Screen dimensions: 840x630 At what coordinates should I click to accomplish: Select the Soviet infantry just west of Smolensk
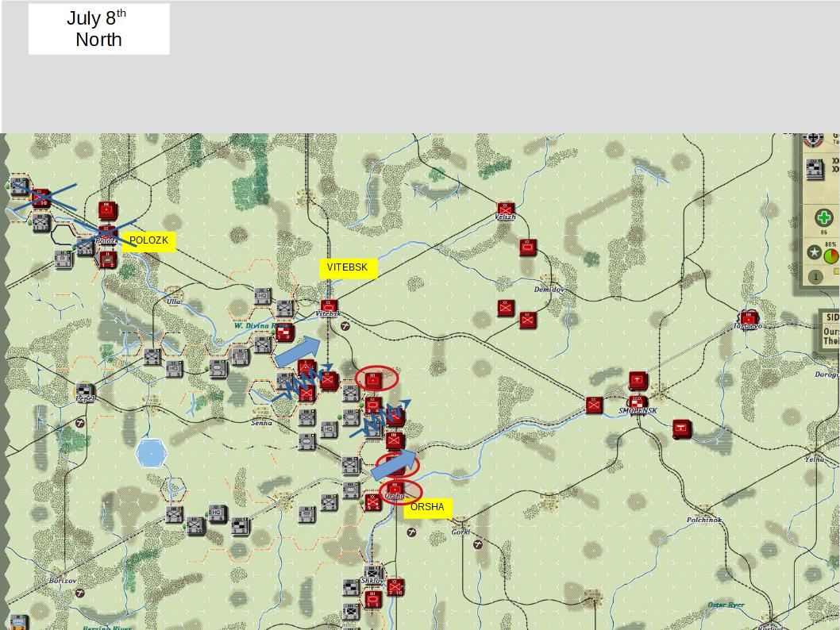click(x=594, y=405)
